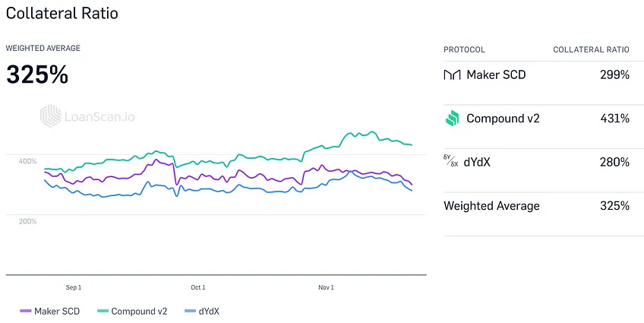644x323 pixels.
Task: Toggle dYdX series in chart legend
Action: click(202, 312)
